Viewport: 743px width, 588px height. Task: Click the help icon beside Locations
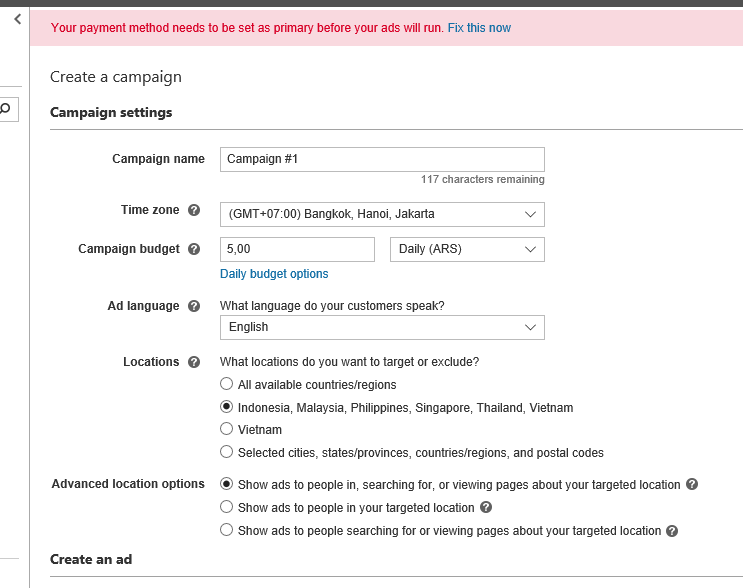pos(194,362)
